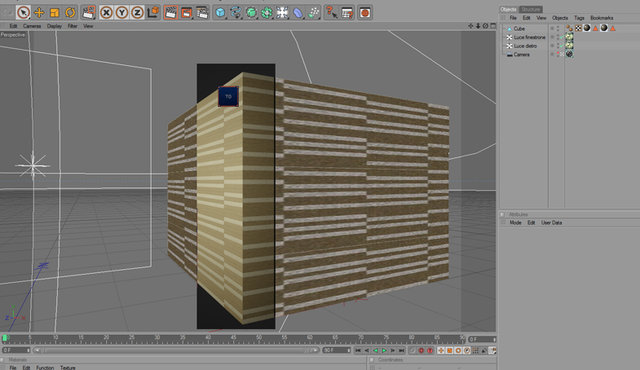This screenshot has height=370, width=640.
Task: Select the Camera object in list
Action: pos(522,54)
